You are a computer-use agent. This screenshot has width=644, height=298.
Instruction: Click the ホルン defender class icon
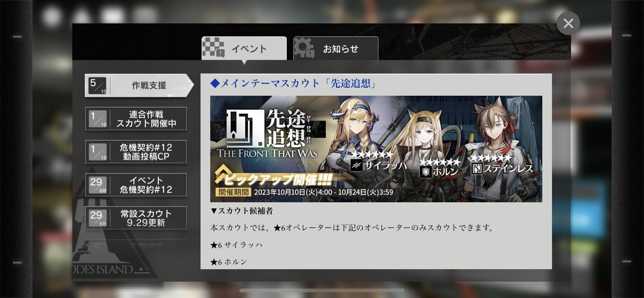point(425,172)
